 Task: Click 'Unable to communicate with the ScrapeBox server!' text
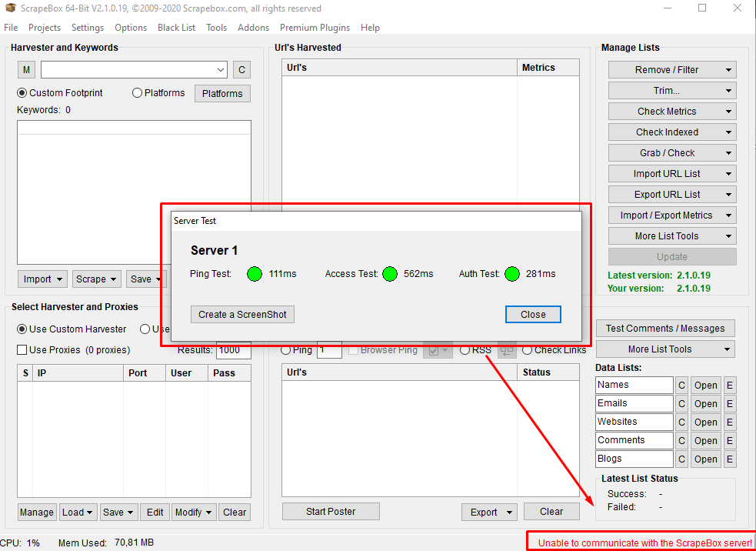[x=644, y=543]
